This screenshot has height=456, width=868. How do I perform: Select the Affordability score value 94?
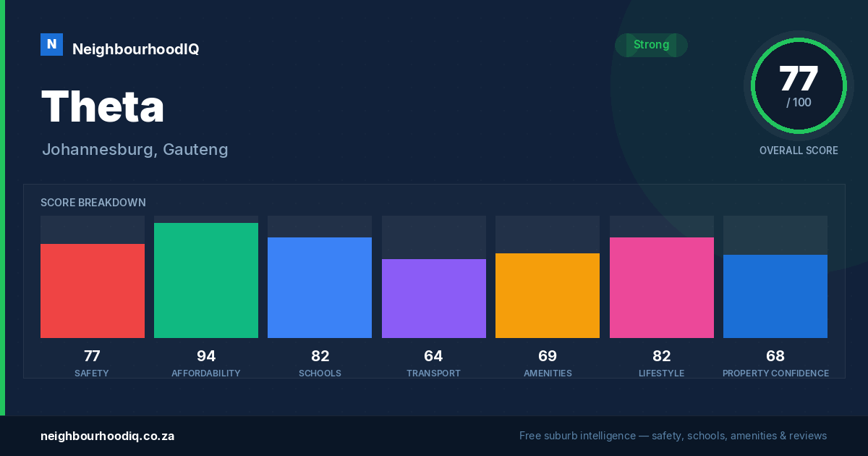point(206,356)
